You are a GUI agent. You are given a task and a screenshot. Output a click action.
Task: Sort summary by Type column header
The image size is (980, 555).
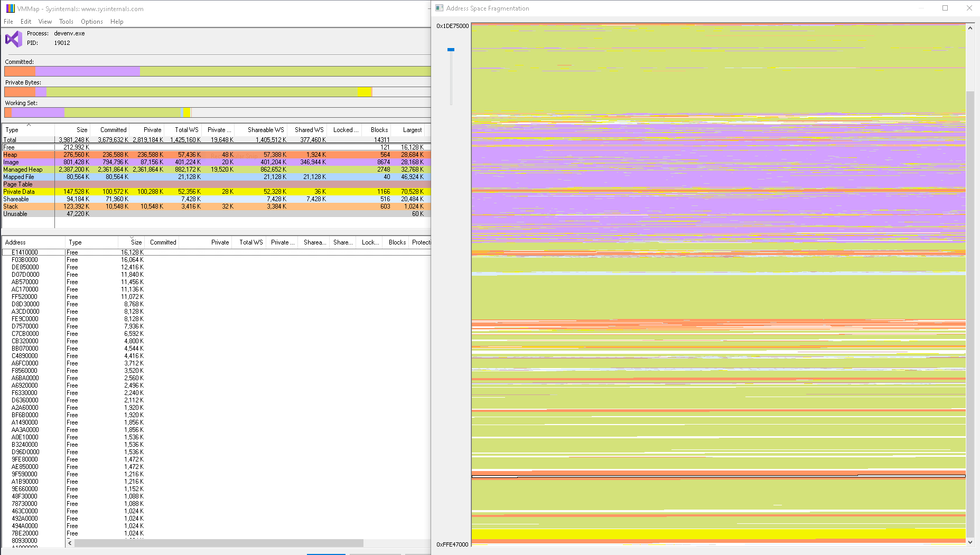coord(28,130)
